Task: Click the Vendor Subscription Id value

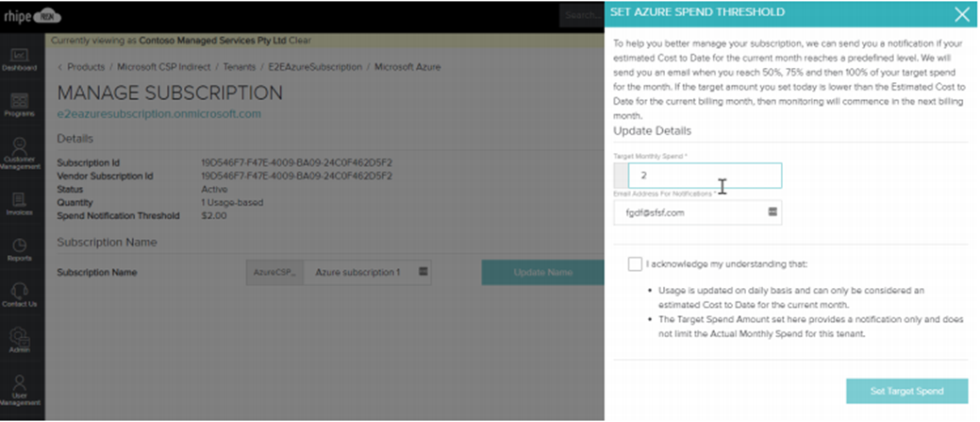Action: click(297, 177)
